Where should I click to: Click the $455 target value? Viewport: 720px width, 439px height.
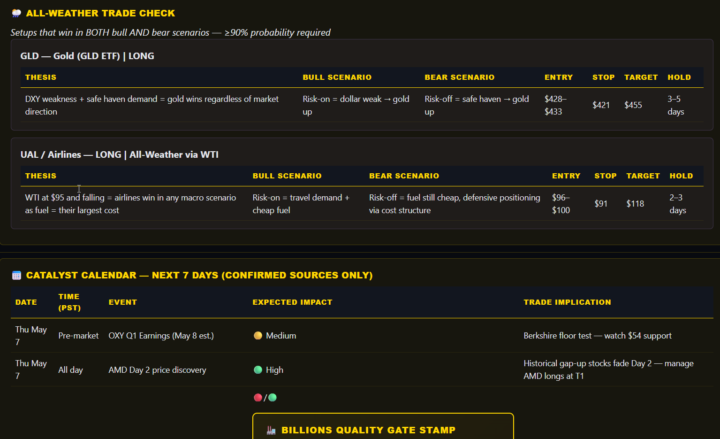633,105
